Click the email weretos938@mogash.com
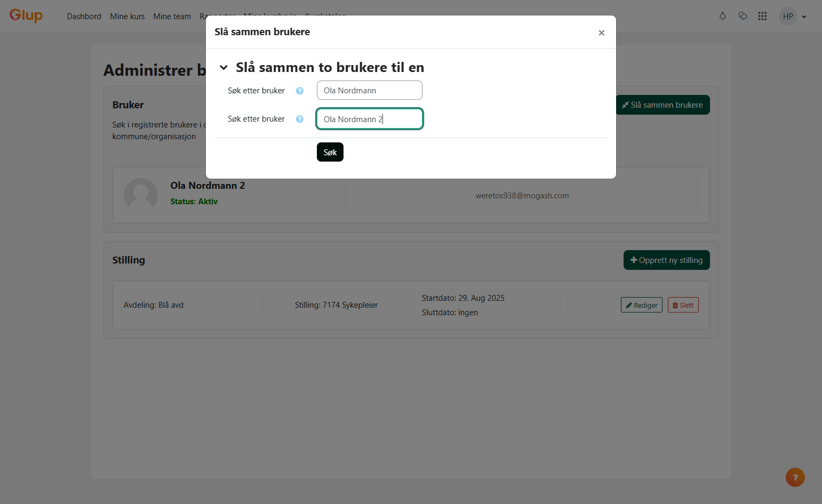Viewport: 822px width, 504px height. [x=522, y=196]
